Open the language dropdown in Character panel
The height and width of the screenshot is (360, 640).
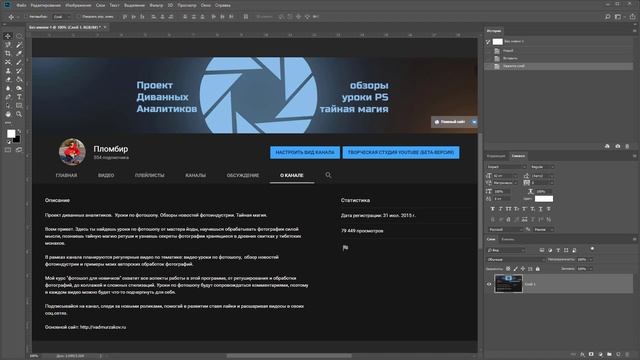click(x=505, y=230)
